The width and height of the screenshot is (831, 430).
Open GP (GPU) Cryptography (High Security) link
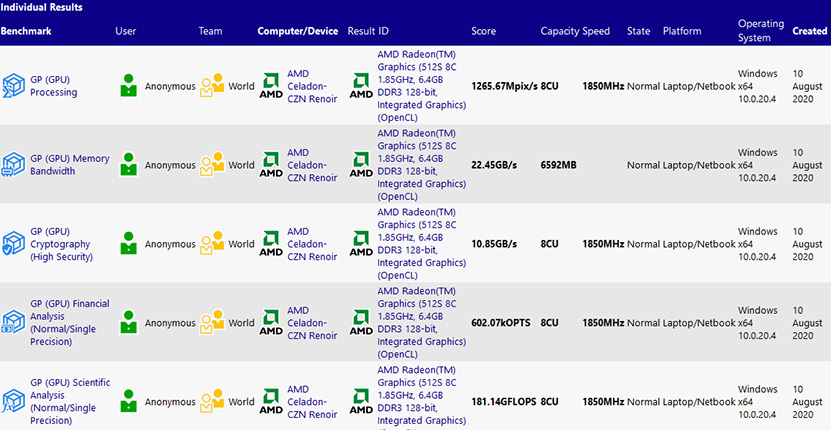[x=61, y=244]
